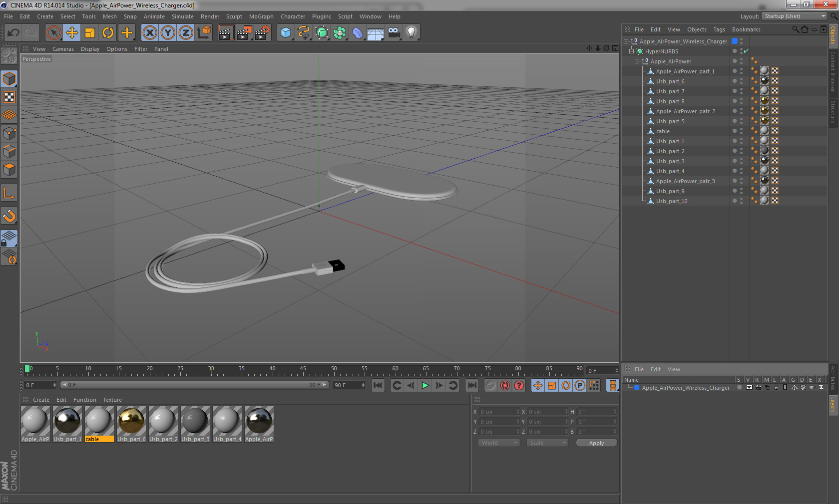The width and height of the screenshot is (839, 504).
Task: Click frame 45 on timeline ruler
Action: click(303, 370)
